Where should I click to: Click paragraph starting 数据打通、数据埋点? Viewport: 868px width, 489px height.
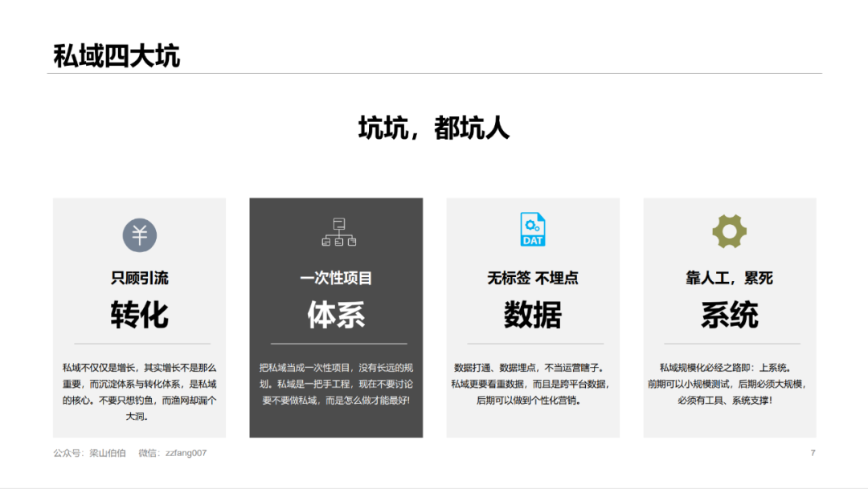(x=530, y=384)
